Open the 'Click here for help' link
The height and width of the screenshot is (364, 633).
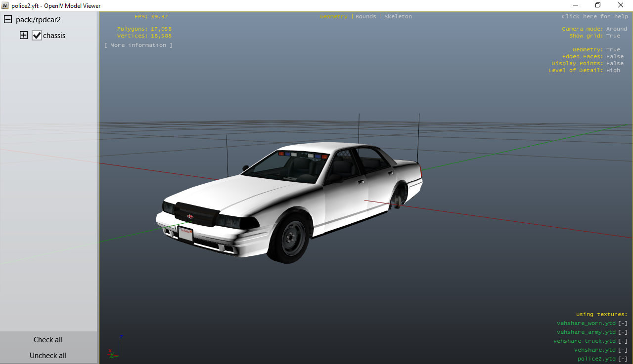pyautogui.click(x=594, y=17)
